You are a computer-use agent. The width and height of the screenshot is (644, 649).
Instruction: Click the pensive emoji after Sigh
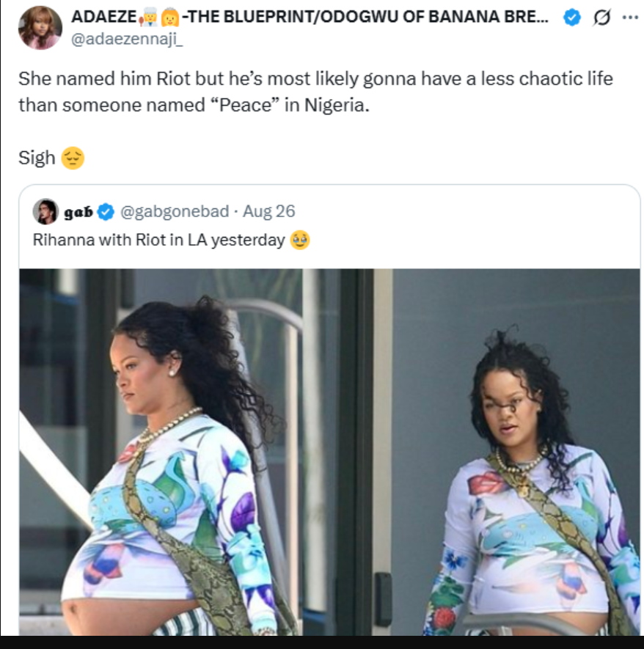click(x=73, y=158)
